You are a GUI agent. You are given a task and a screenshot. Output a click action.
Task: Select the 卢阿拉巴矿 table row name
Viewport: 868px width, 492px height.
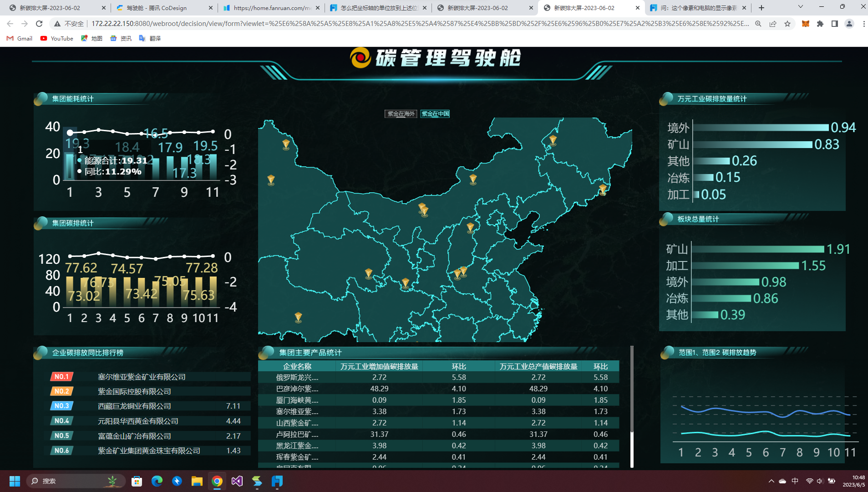point(297,434)
